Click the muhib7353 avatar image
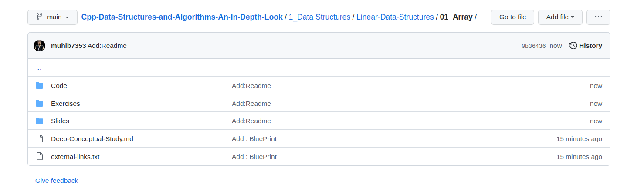The width and height of the screenshot is (644, 189). point(40,46)
